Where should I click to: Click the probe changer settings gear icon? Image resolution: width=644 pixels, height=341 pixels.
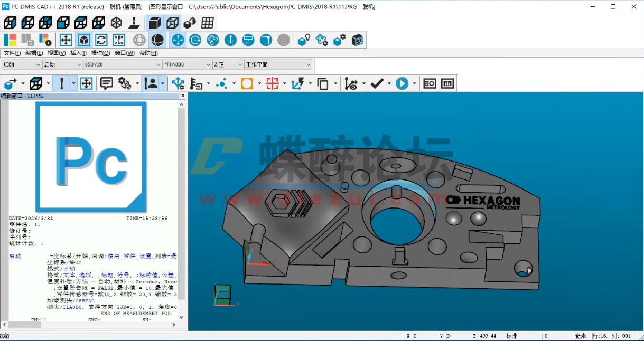338,40
